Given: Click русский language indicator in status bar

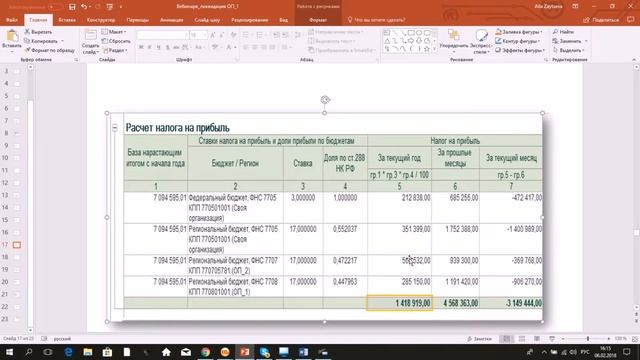Looking at the screenshot, I should (x=62, y=339).
